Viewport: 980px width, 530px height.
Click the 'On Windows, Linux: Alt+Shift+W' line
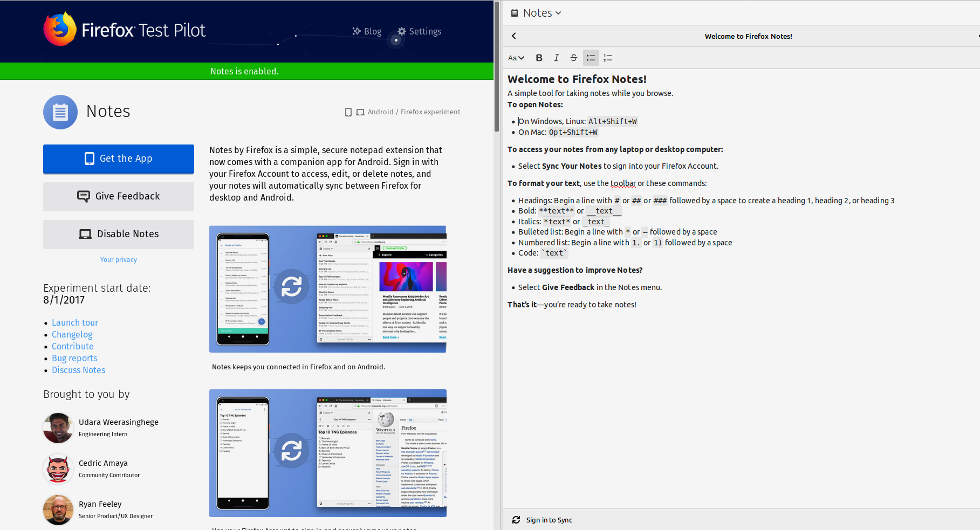578,121
